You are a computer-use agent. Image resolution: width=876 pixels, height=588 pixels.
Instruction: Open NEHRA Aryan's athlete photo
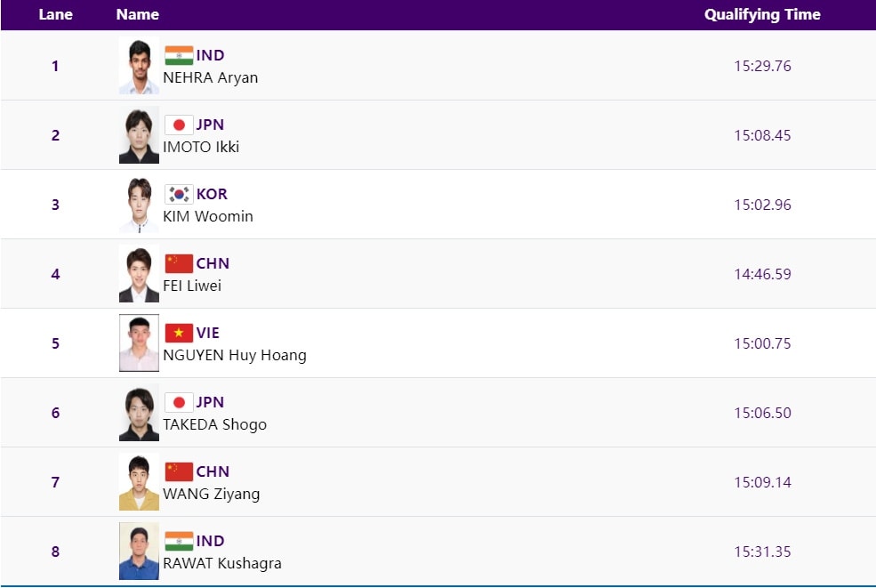139,66
